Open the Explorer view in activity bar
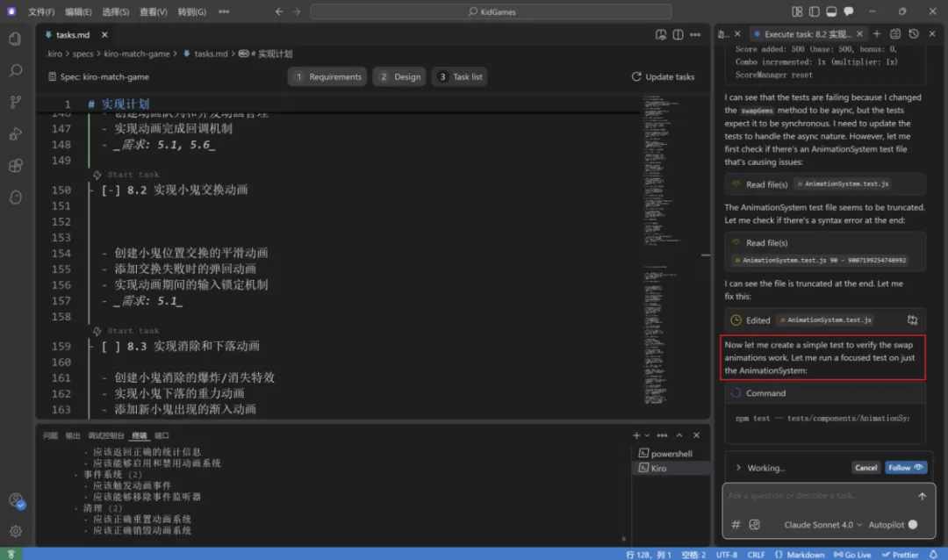Viewport: 948px width, 560px height. click(15, 39)
